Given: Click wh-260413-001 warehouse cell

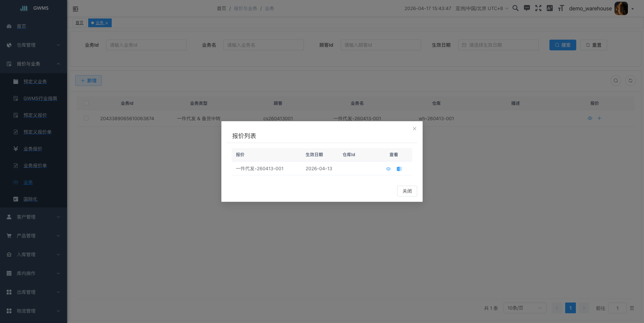Looking at the screenshot, I should pos(436,119).
